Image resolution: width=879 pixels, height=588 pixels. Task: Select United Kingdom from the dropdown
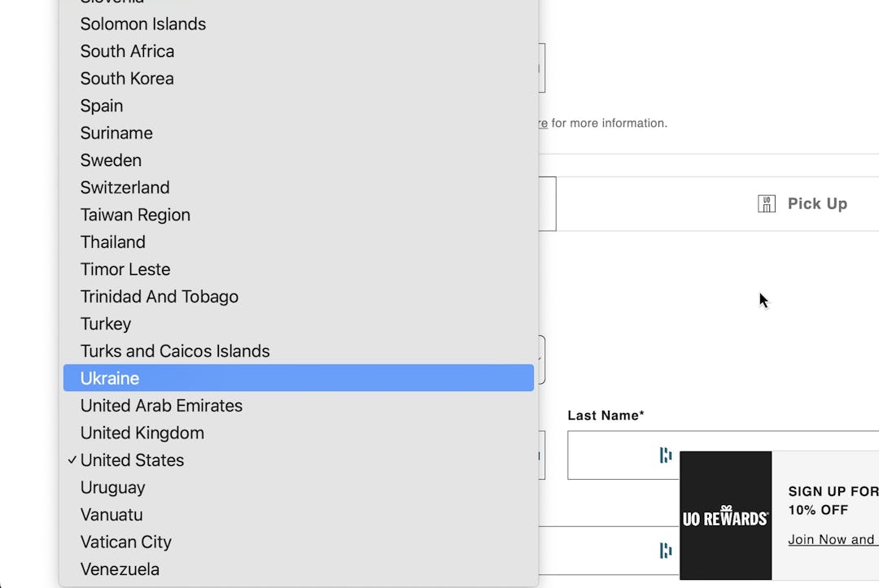coord(142,433)
